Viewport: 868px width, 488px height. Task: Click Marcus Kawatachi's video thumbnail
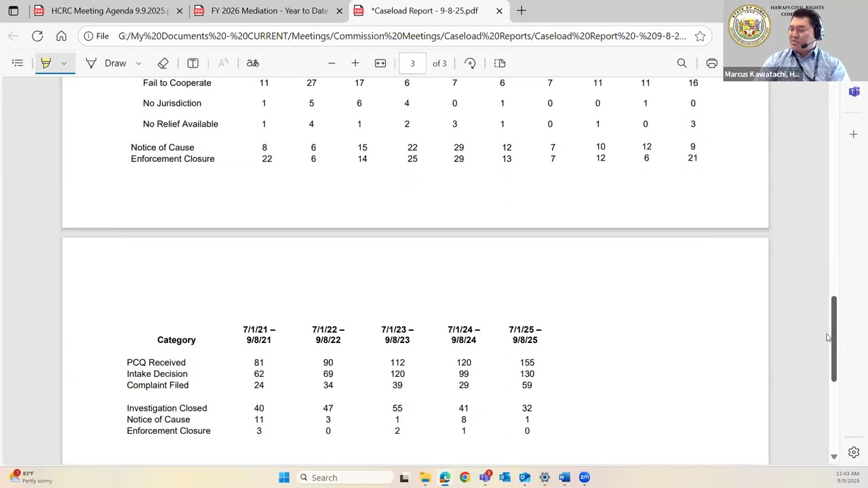(795, 41)
